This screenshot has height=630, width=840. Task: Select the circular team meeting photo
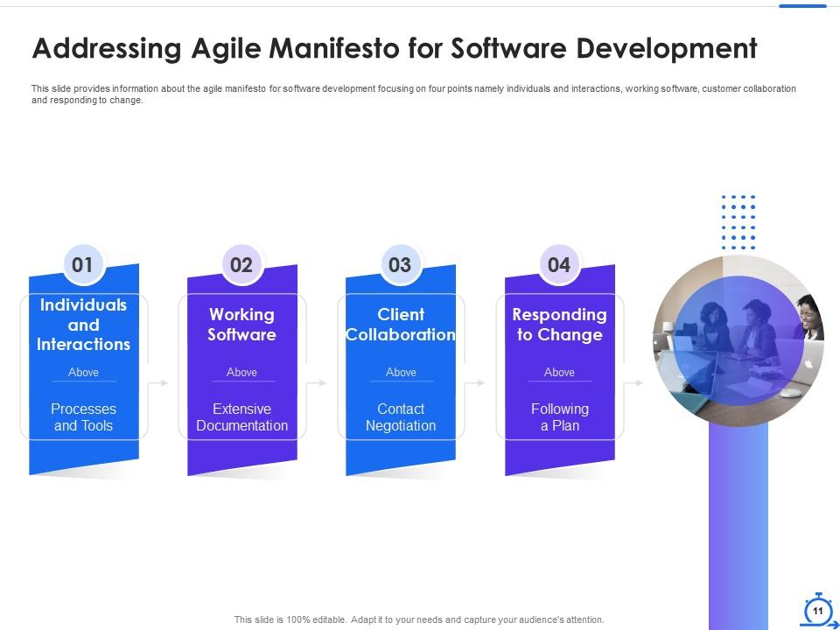click(x=739, y=339)
